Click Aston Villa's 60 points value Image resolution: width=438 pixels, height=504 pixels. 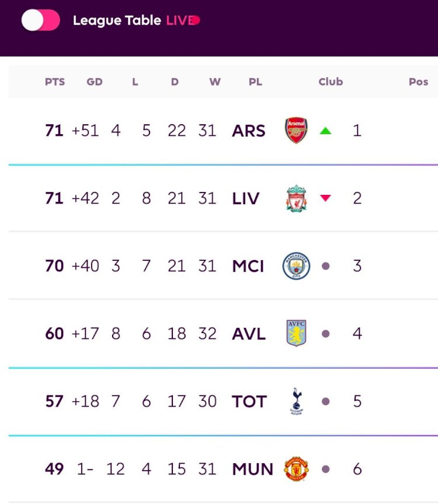point(54,334)
